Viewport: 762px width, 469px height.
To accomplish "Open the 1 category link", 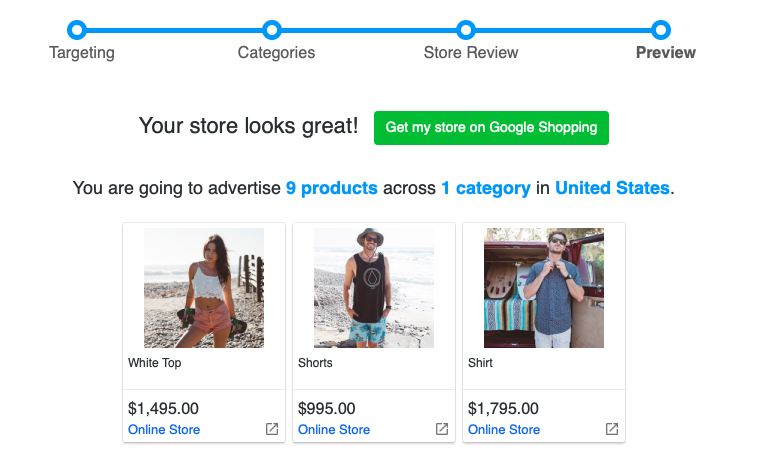I will 485,188.
